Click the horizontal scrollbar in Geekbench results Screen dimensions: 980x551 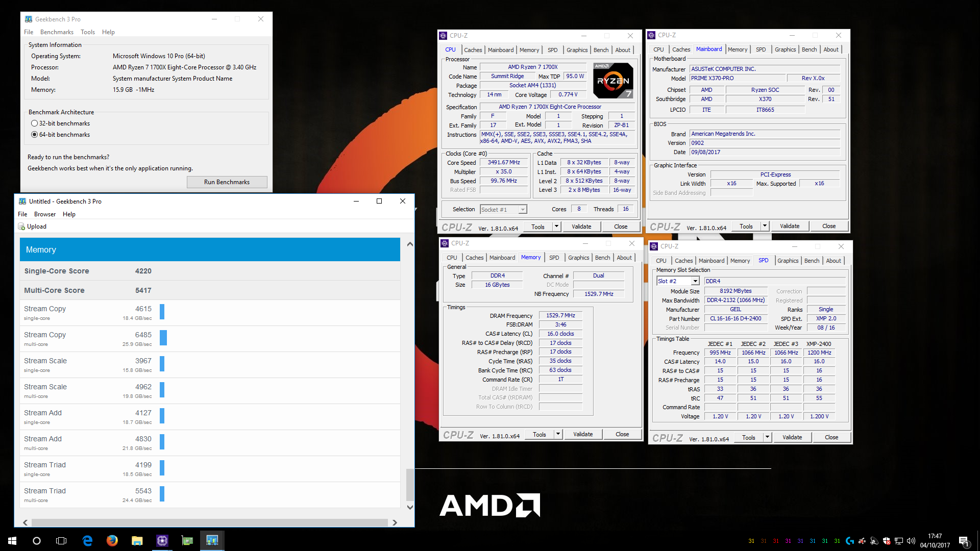click(209, 522)
